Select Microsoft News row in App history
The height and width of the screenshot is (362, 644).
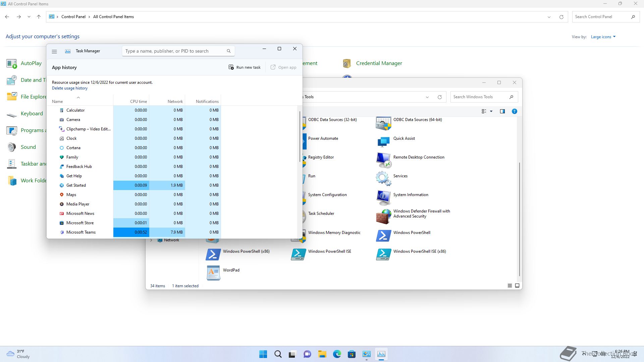point(134,214)
